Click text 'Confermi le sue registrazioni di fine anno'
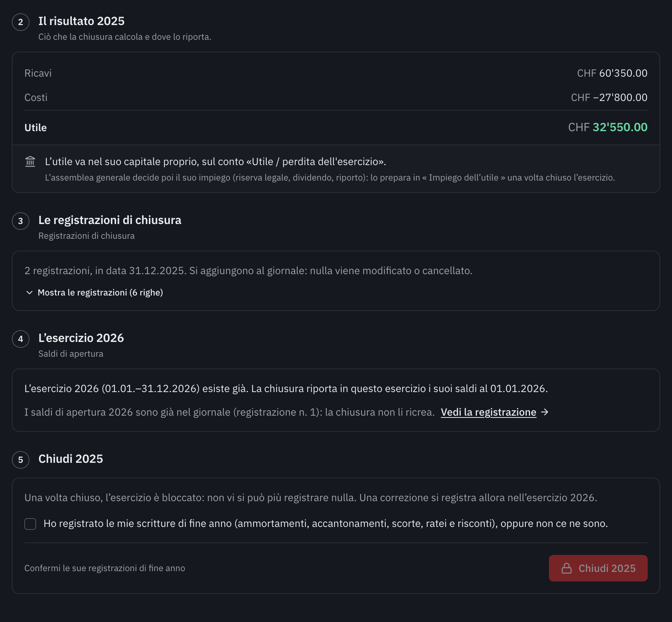Screen dimensions: 672x622 [x=105, y=568]
